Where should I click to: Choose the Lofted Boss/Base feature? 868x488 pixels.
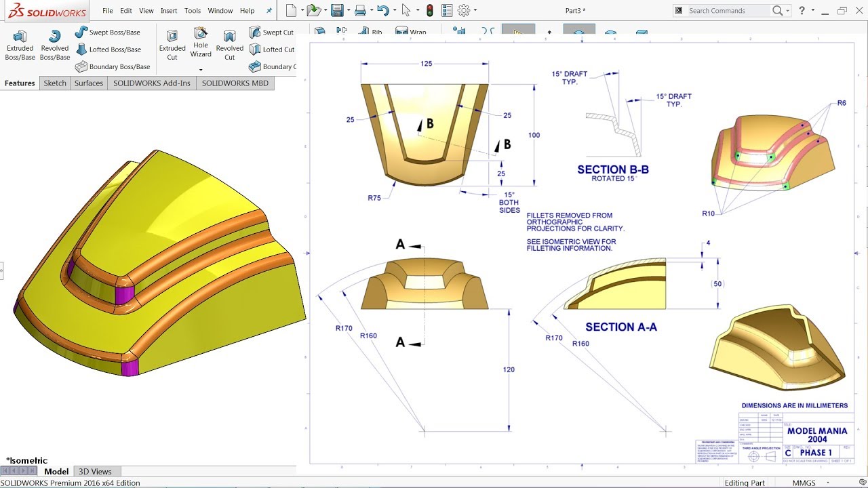[108, 49]
